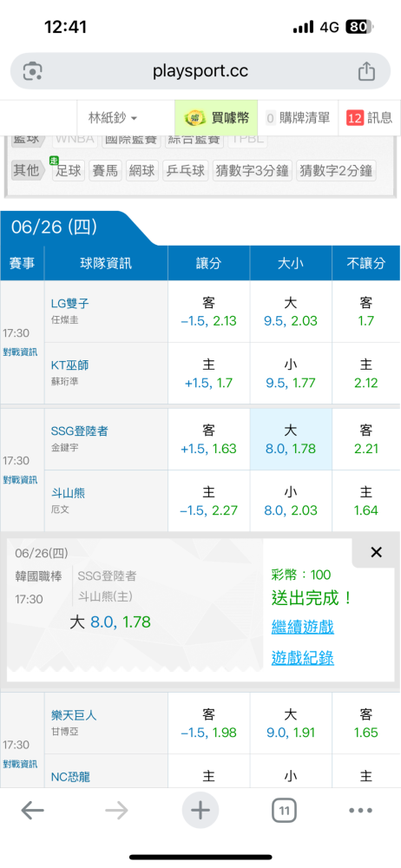Open the browser more options ellipsis
This screenshot has width=401, height=868.
(x=360, y=811)
